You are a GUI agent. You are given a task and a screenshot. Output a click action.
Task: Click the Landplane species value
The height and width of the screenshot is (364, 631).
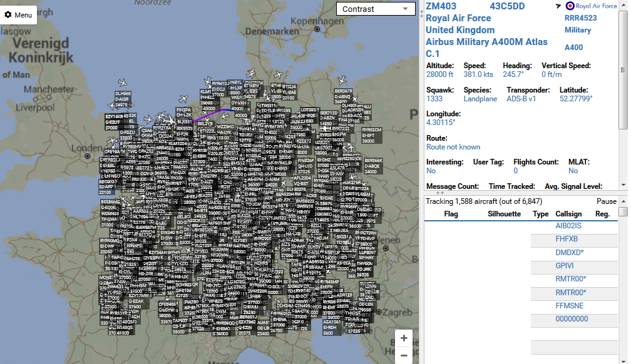[480, 99]
